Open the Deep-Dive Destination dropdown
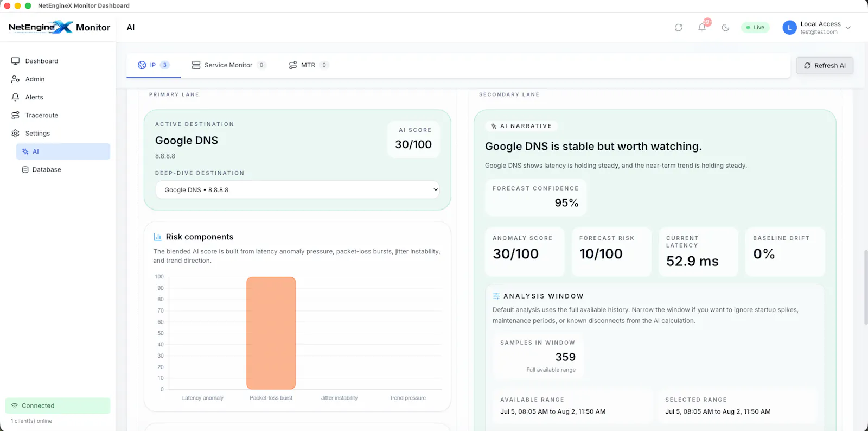Screen dimensions: 868x431 point(297,190)
